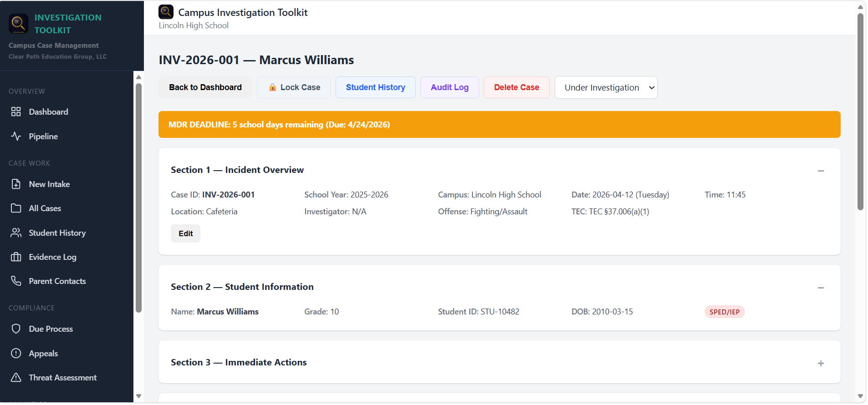Click the Dashboard grid icon in sidebar
Image resolution: width=868 pixels, height=405 pixels.
16,112
